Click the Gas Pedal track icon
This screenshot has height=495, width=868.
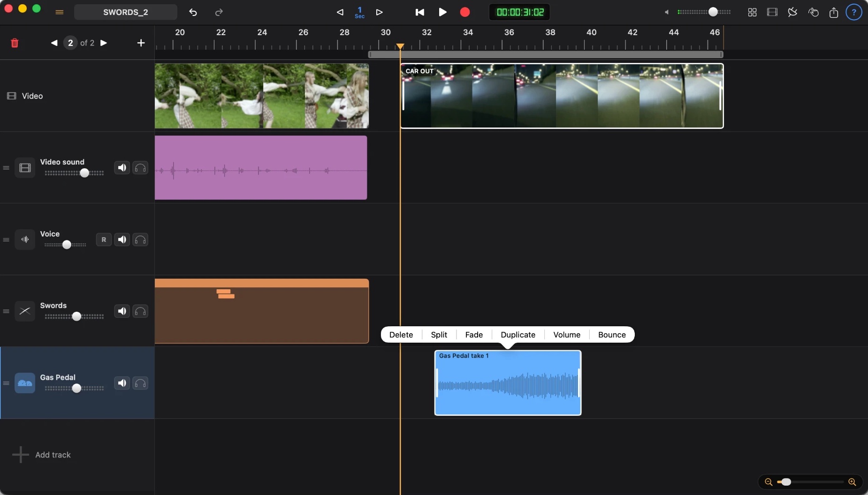click(25, 383)
